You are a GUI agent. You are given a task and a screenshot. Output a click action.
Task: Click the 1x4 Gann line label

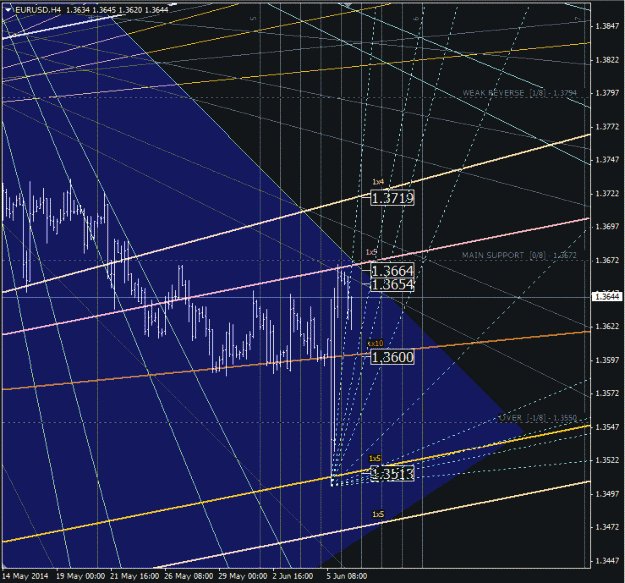coord(378,182)
